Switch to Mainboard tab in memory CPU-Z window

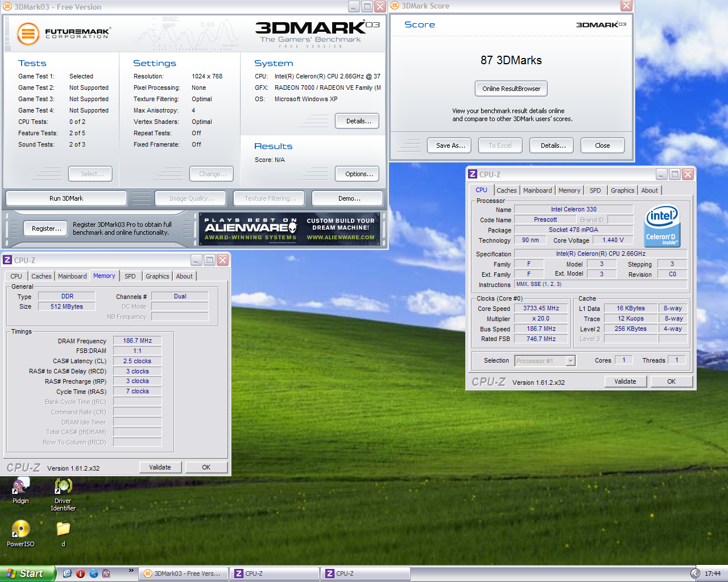point(72,276)
